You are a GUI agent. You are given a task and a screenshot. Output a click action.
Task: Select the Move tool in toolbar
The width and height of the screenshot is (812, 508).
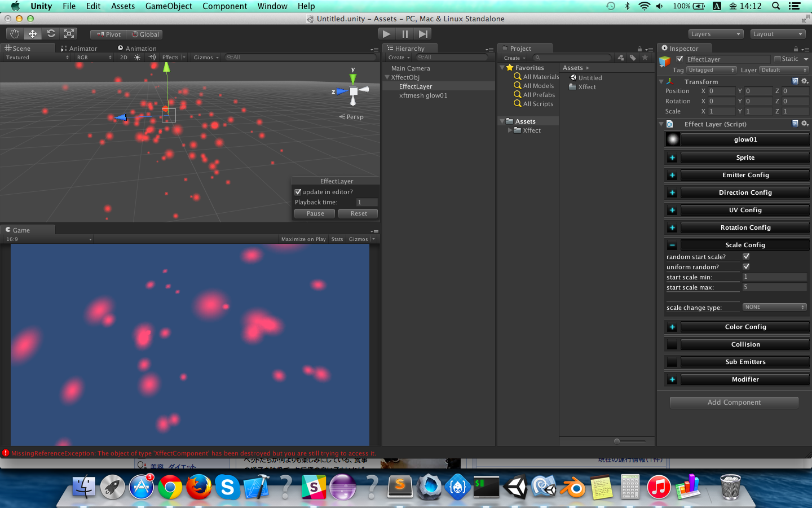[x=33, y=34]
